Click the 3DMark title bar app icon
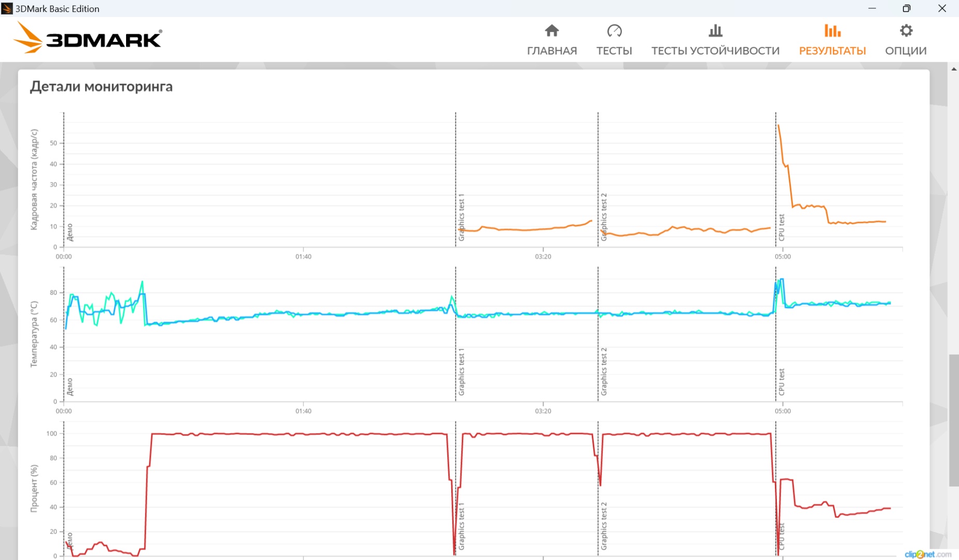 (7, 8)
